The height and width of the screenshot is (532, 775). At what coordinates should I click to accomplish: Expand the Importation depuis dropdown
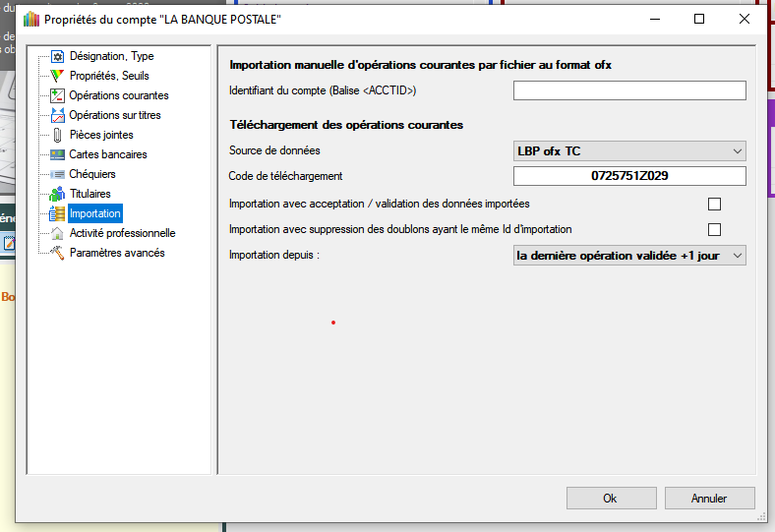tap(629, 256)
